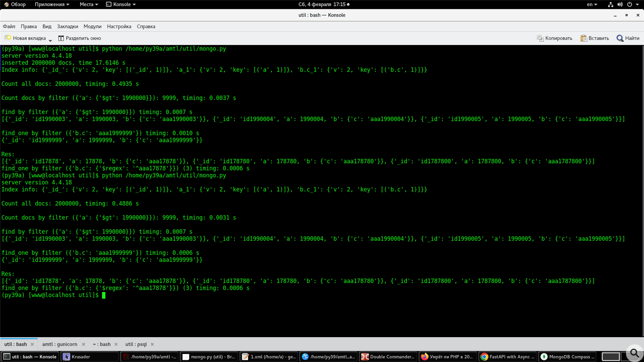Open the Вид menu

[x=47, y=26]
